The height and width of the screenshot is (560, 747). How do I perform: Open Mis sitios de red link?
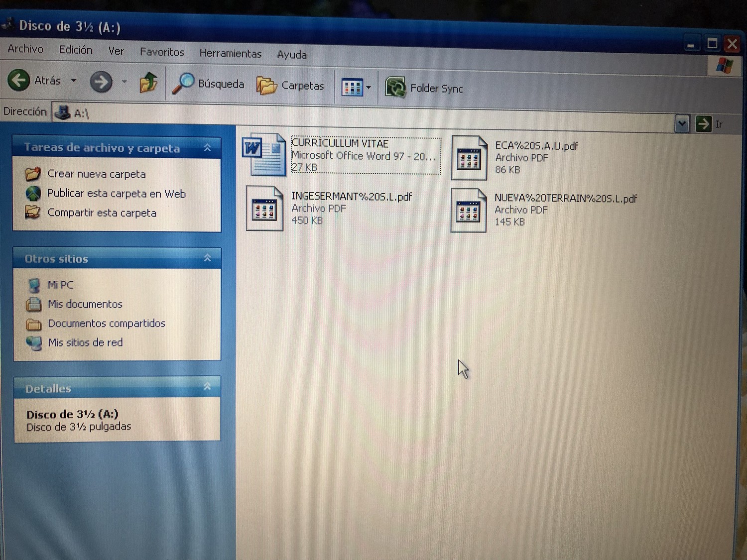tap(85, 342)
